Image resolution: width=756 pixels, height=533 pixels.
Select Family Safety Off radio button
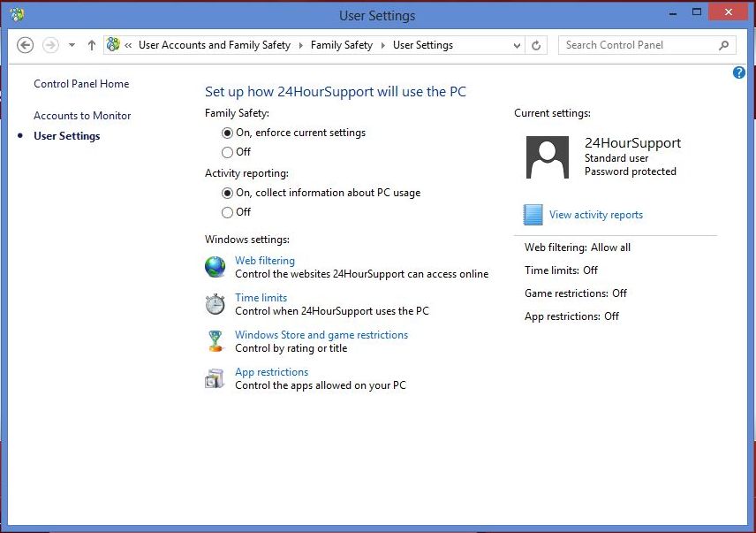(227, 152)
